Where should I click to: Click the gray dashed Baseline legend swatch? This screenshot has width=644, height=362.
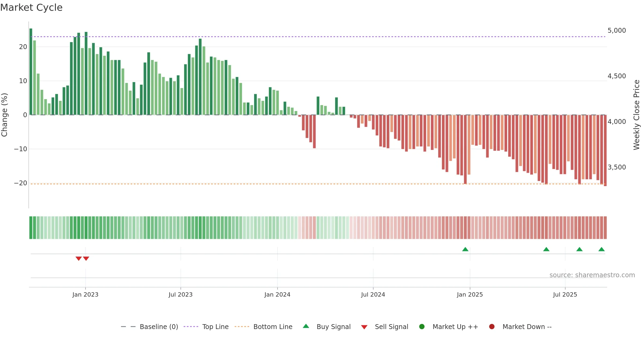pos(128,327)
